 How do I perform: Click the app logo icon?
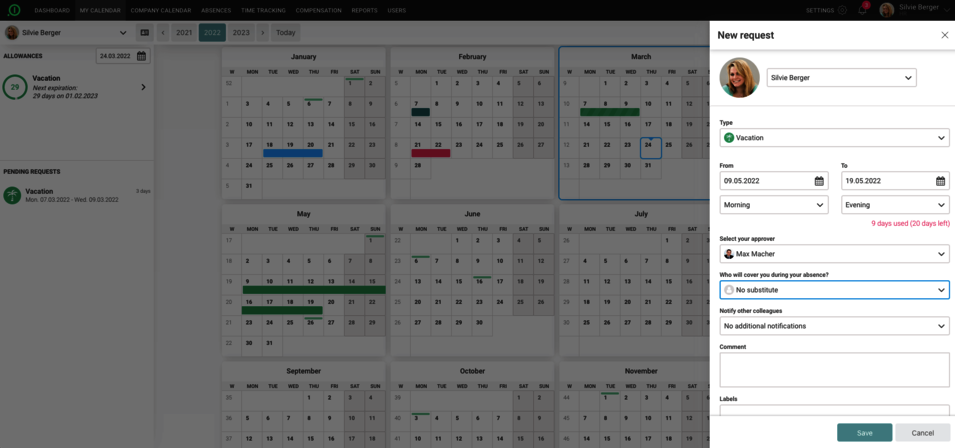[14, 10]
